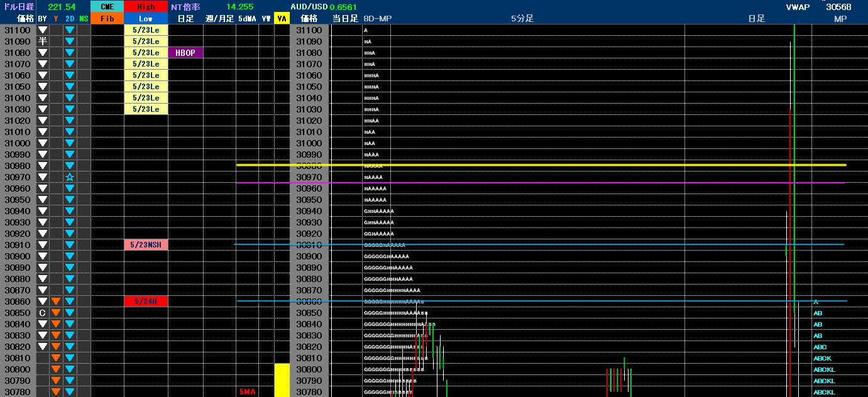Image resolution: width=868 pixels, height=397 pixels.
Task: Click the 2D column header
Action: coord(70,19)
